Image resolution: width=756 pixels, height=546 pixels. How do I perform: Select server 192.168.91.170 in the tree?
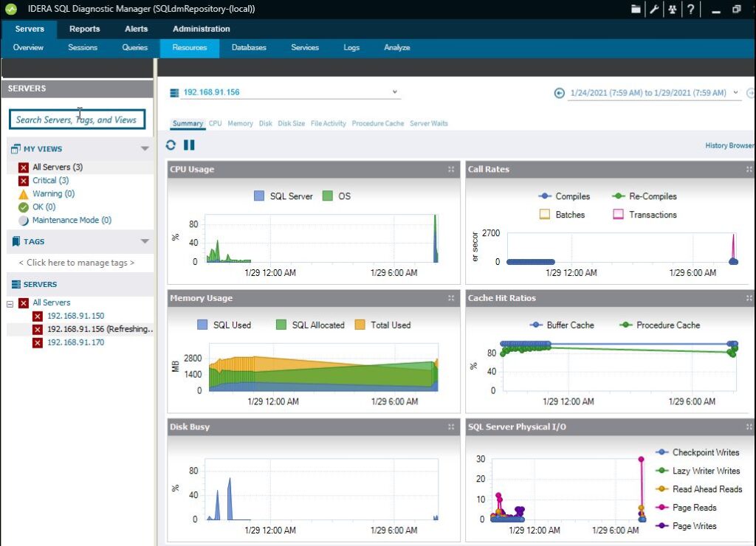[x=76, y=342]
